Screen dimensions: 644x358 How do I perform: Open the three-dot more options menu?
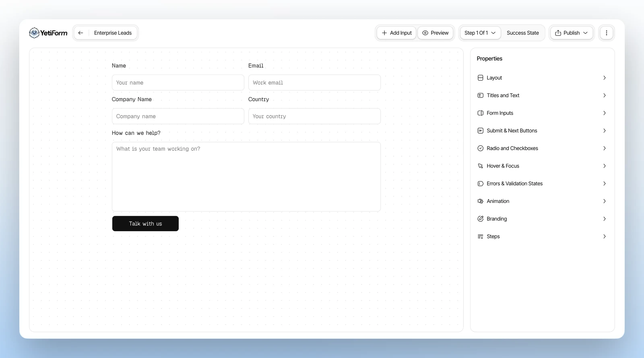(606, 33)
